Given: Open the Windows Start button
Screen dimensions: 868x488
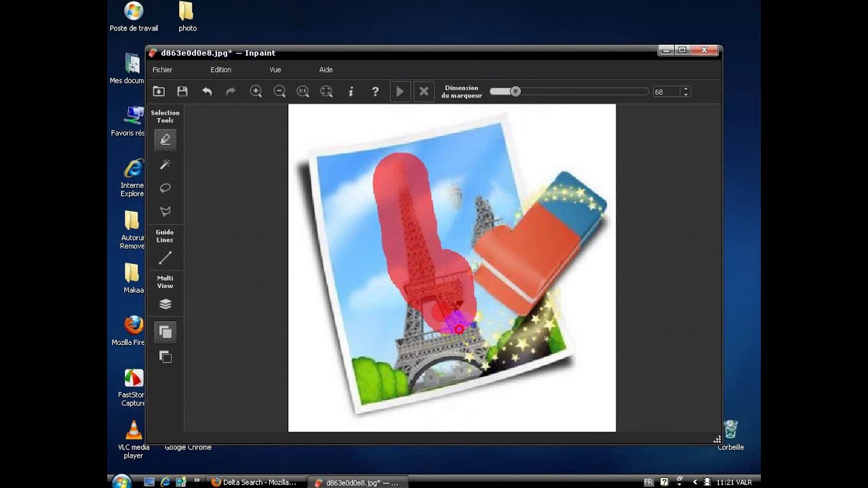Looking at the screenshot, I should pyautogui.click(x=121, y=481).
